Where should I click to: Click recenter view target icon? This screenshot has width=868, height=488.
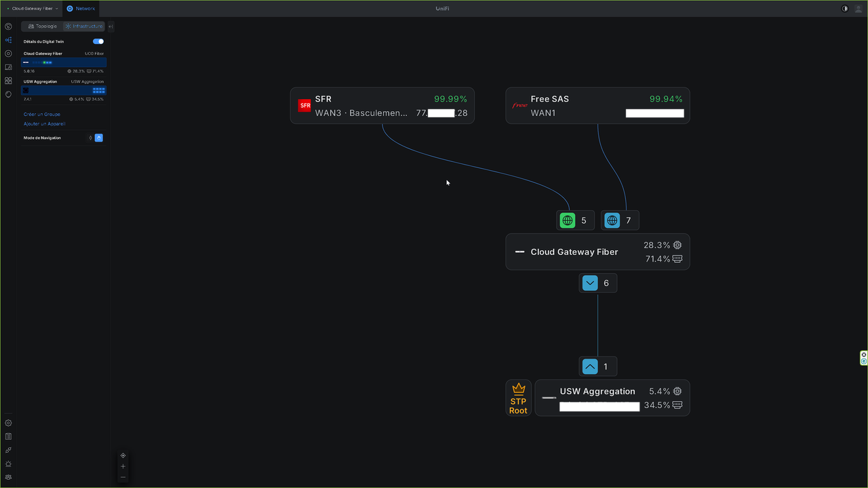pyautogui.click(x=123, y=455)
